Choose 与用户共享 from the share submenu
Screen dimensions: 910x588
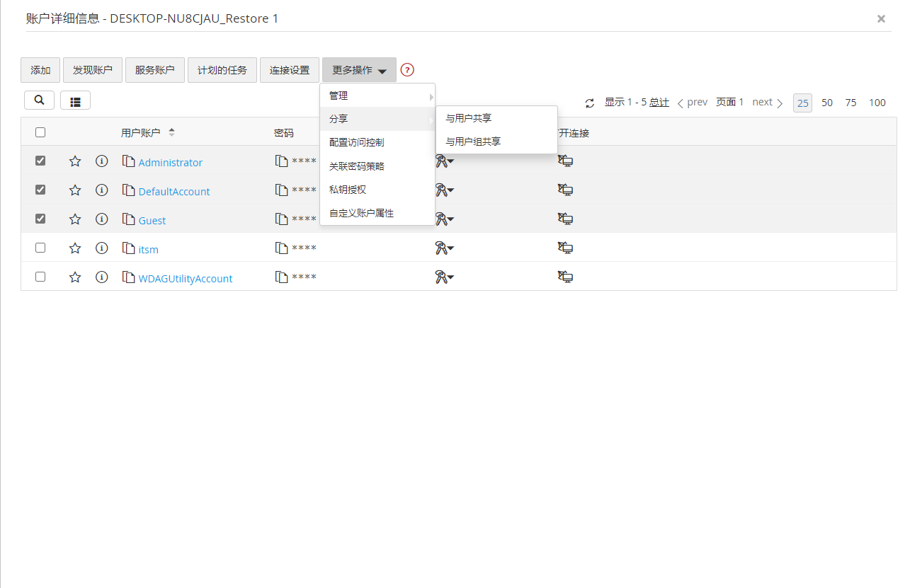(x=468, y=119)
